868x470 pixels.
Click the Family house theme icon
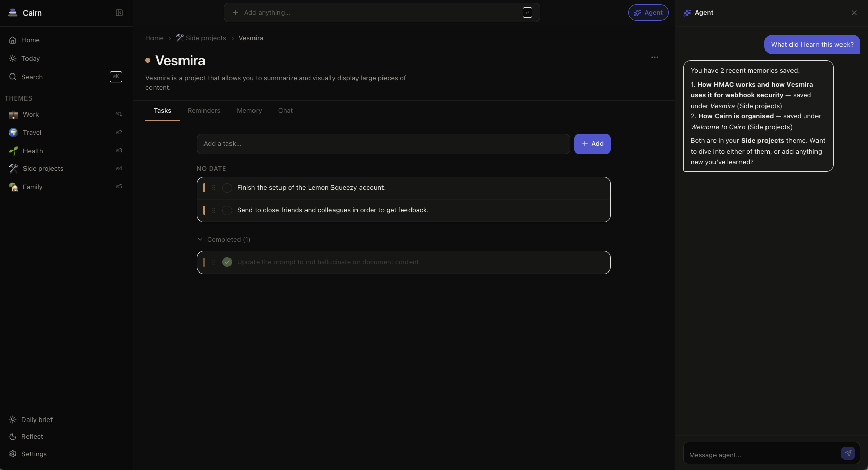pyautogui.click(x=14, y=187)
